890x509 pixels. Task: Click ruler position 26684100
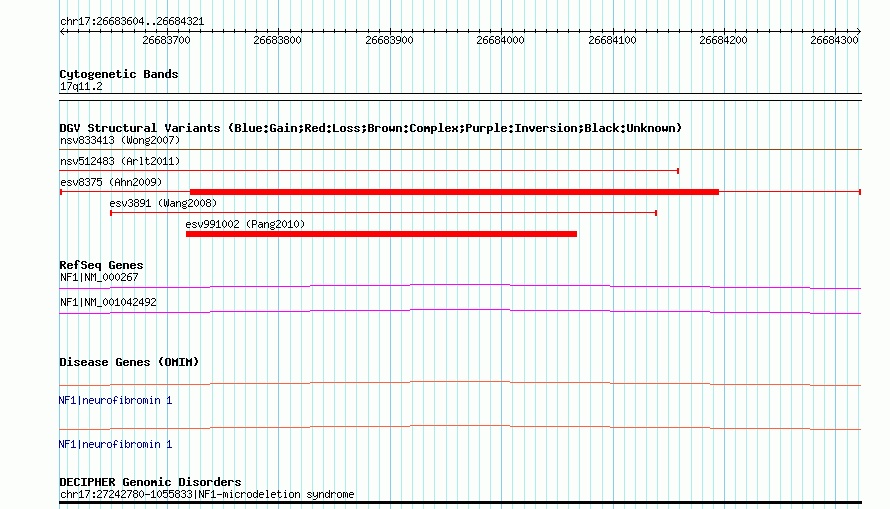click(x=612, y=40)
